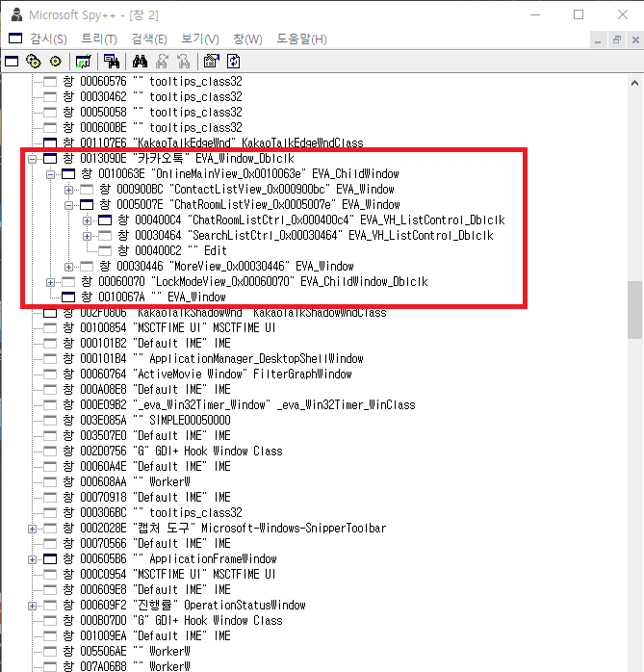Expand the 00030464 SearchListCtrl node
The width and height of the screenshot is (644, 672).
[x=87, y=236]
